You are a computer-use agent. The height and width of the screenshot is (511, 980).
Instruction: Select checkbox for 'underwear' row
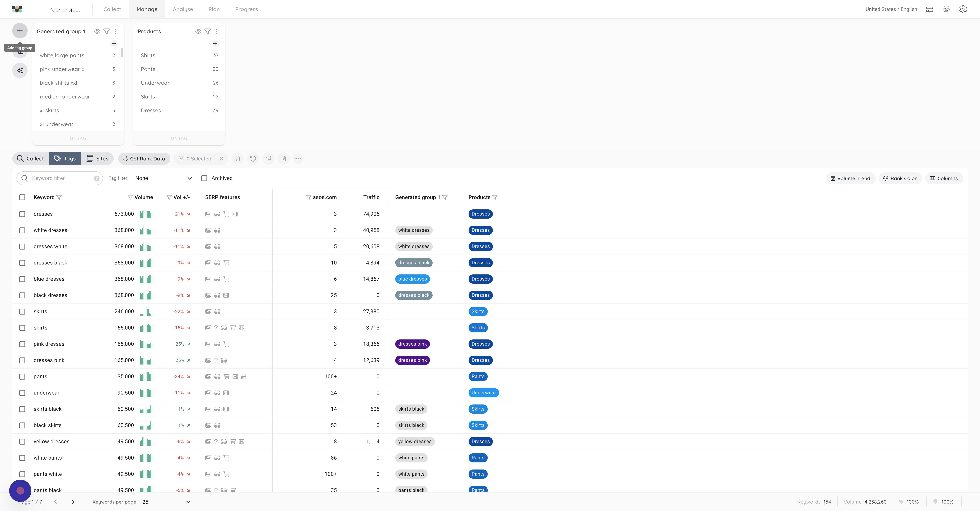click(22, 393)
